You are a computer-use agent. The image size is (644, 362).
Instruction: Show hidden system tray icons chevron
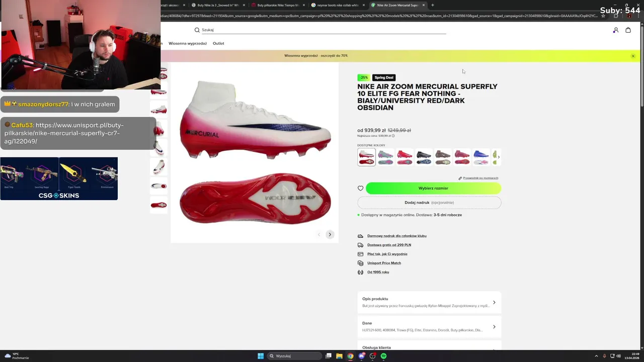[x=596, y=356]
